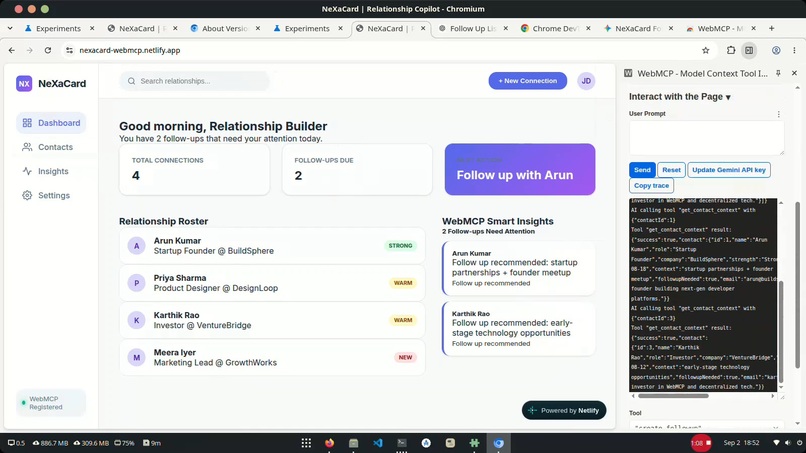This screenshot has width=806, height=453.
Task: Open a new browser tab
Action: (x=771, y=28)
